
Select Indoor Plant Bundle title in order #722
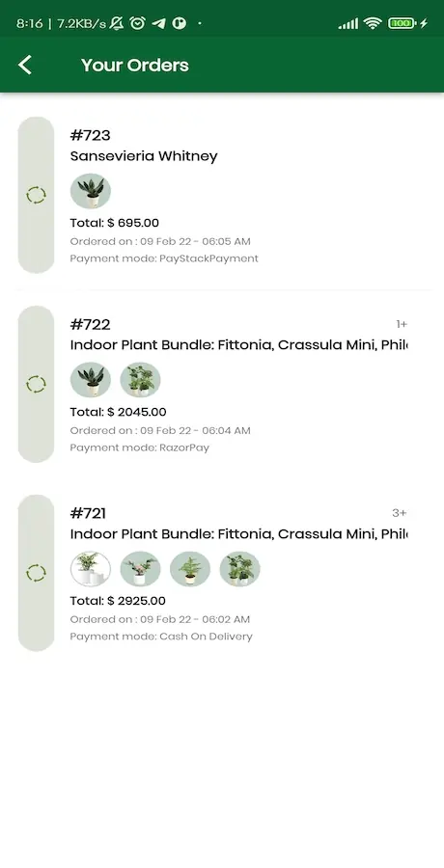tap(239, 345)
